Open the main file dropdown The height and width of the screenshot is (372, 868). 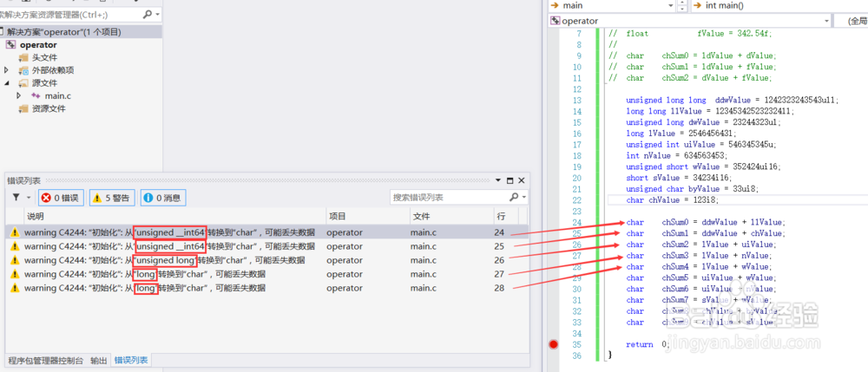pyautogui.click(x=671, y=5)
